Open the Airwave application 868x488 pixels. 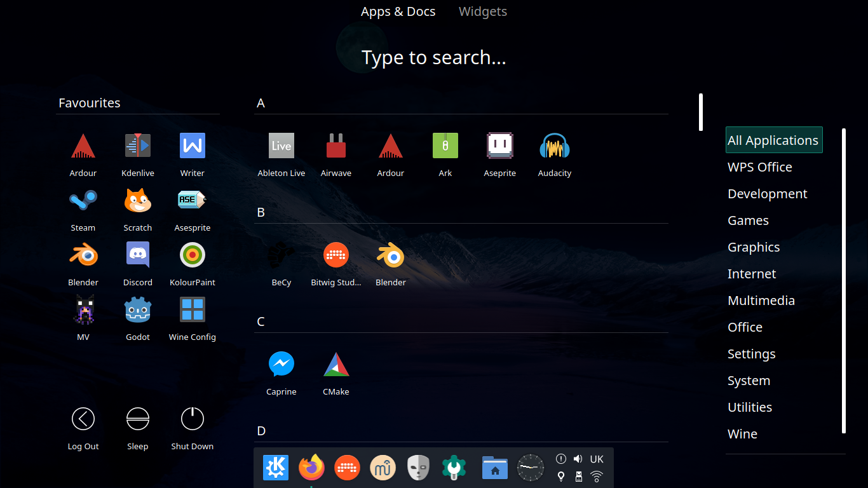pos(336,154)
